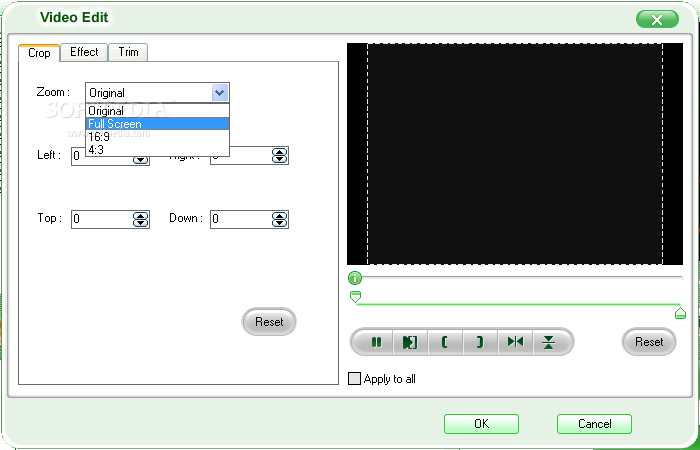The image size is (700, 450).
Task: Click the Left field spinner arrows
Action: 141,159
